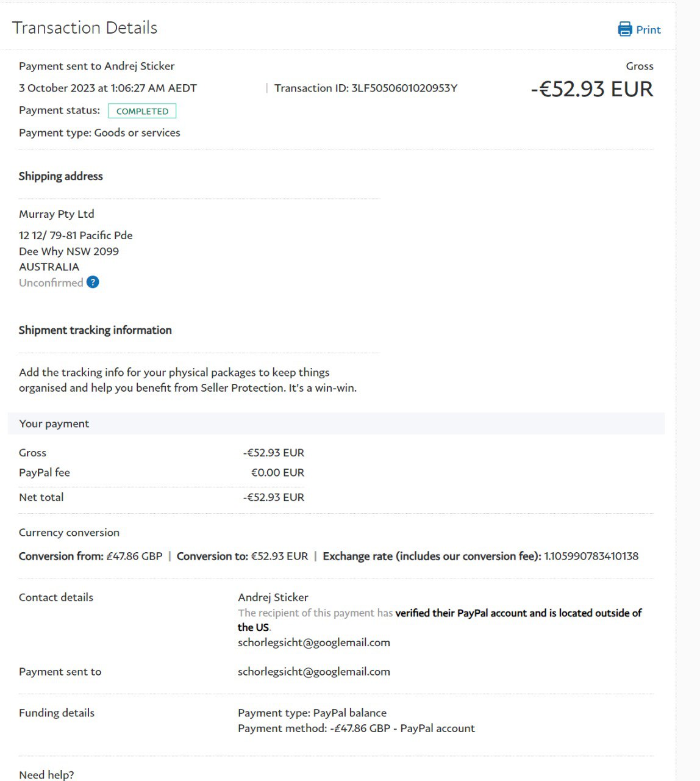Click the COMPLETED payment status badge

(142, 111)
